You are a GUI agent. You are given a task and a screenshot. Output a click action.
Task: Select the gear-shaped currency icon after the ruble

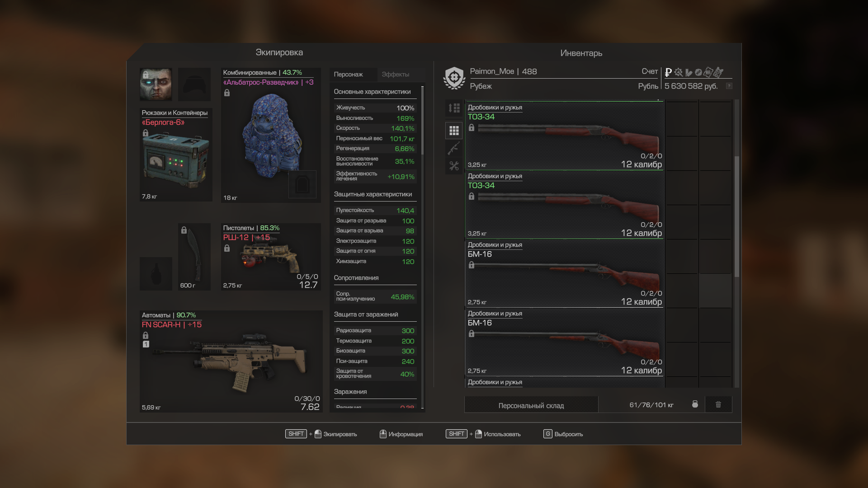coord(678,72)
